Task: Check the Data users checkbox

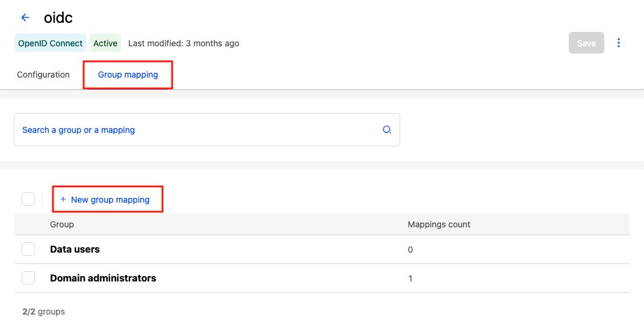Action: click(x=28, y=249)
